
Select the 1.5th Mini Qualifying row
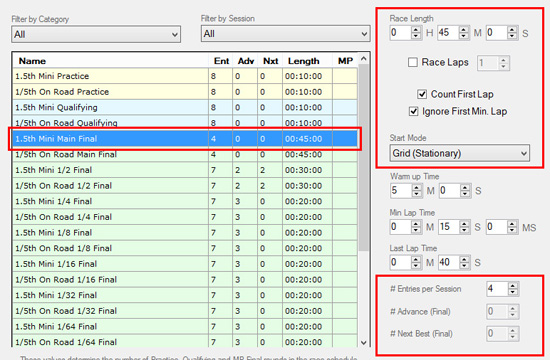[x=185, y=107]
